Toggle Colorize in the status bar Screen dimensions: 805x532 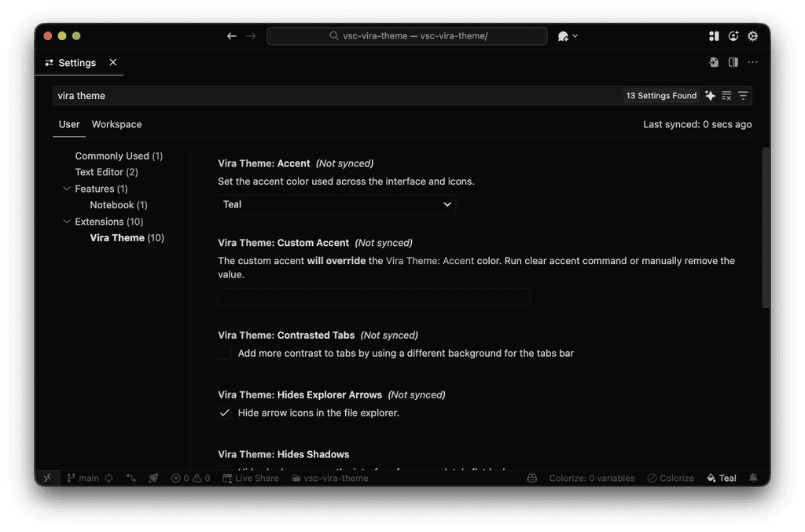[671, 478]
